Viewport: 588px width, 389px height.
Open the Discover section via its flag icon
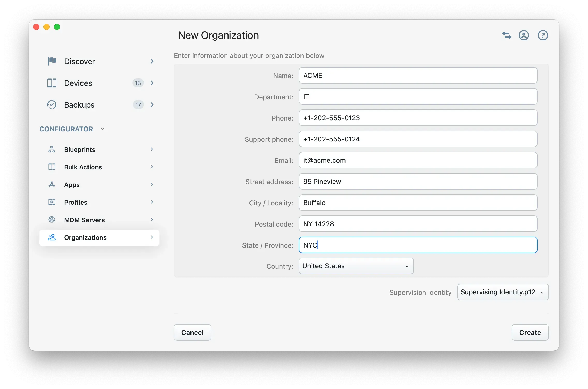point(52,61)
